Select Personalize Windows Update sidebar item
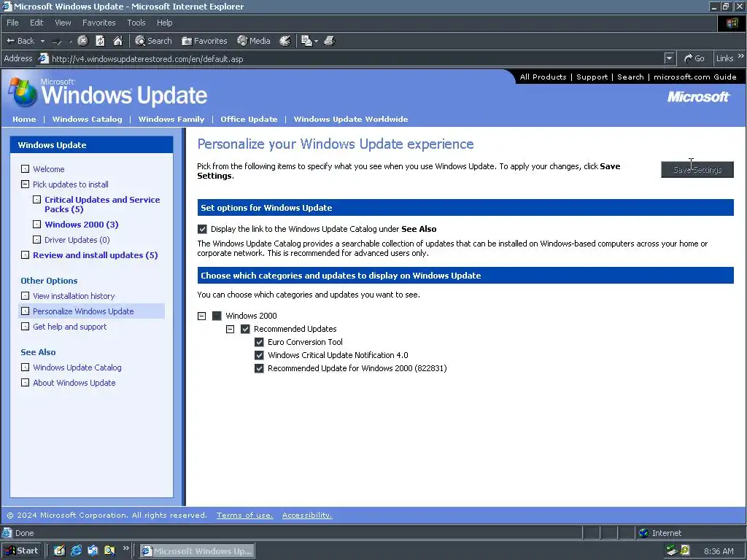The height and width of the screenshot is (560, 747). pyautogui.click(x=91, y=311)
